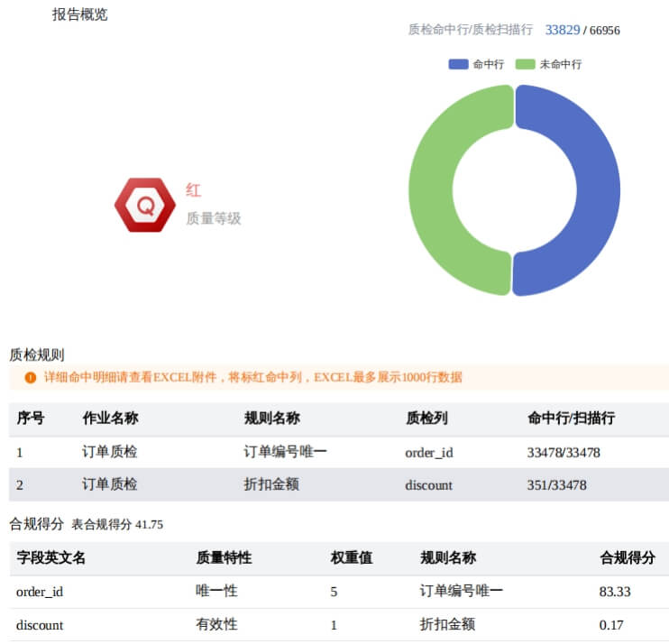Image resolution: width=669 pixels, height=644 pixels.
Task: Select order_id row in compliance score table
Action: click(39, 592)
